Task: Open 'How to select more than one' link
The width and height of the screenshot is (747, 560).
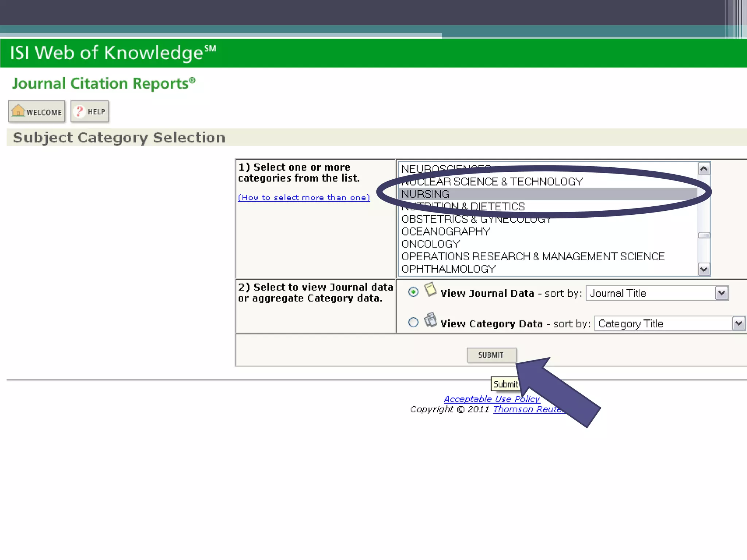Action: click(304, 198)
